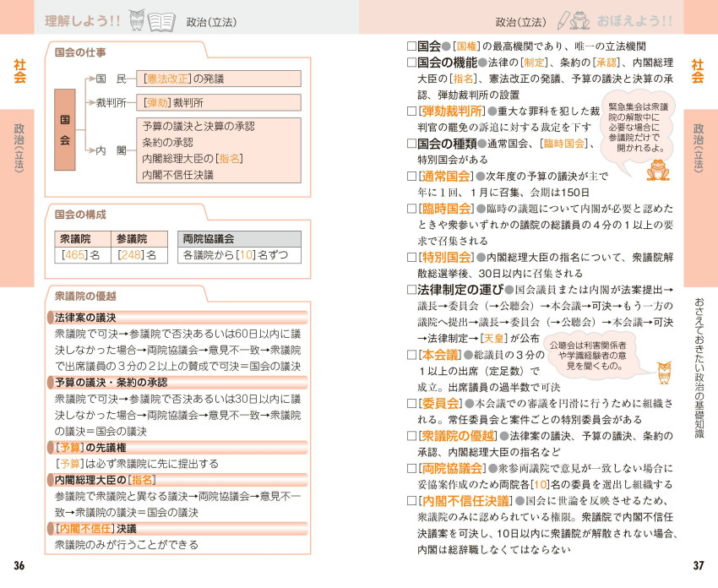Viewport: 718px width, 588px height.
Task: Click the 内 閣 label in the diagram
Action: [112, 150]
